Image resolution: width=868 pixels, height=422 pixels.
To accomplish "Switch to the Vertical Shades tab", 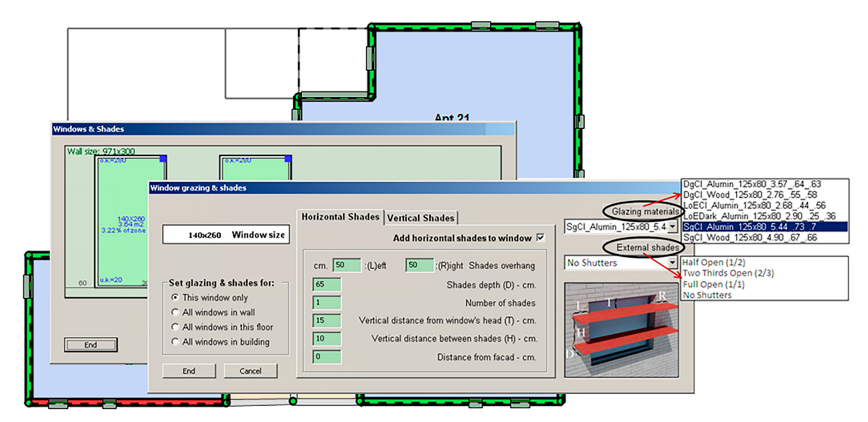I will [420, 218].
